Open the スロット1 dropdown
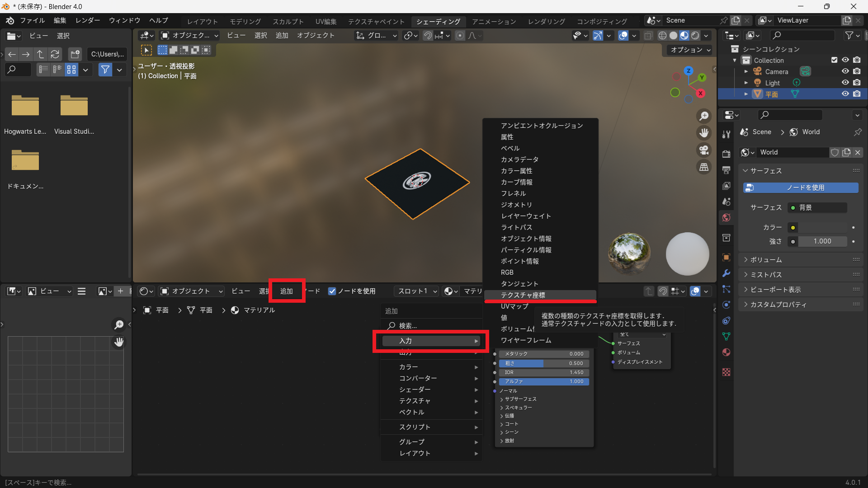The width and height of the screenshot is (868, 488). point(417,291)
